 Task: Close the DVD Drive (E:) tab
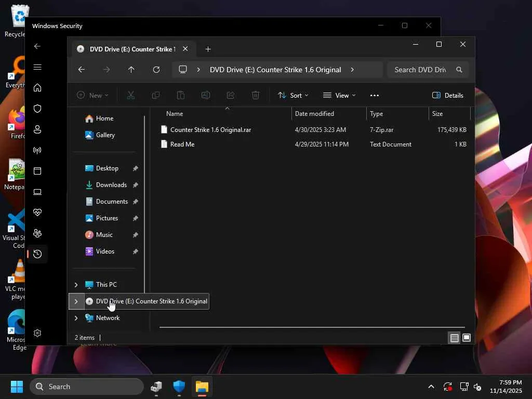coord(185,49)
